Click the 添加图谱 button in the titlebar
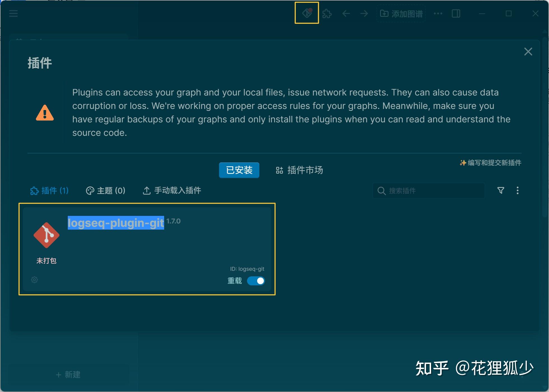This screenshot has height=392, width=549. 401,13
